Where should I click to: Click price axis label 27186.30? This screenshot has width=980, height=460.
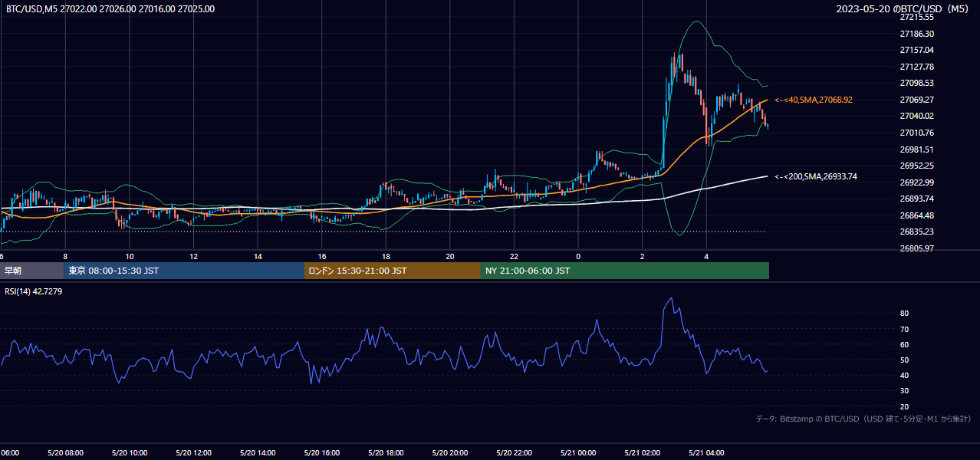click(x=917, y=34)
